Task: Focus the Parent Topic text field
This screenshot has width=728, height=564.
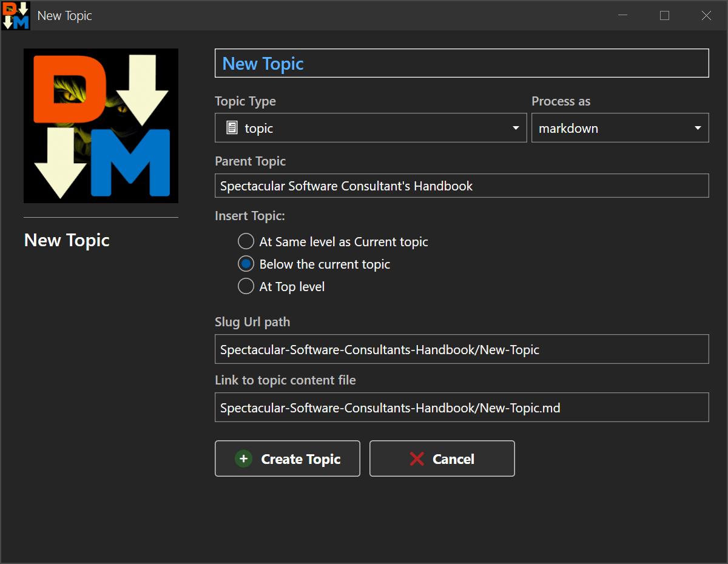Action: [x=461, y=186]
